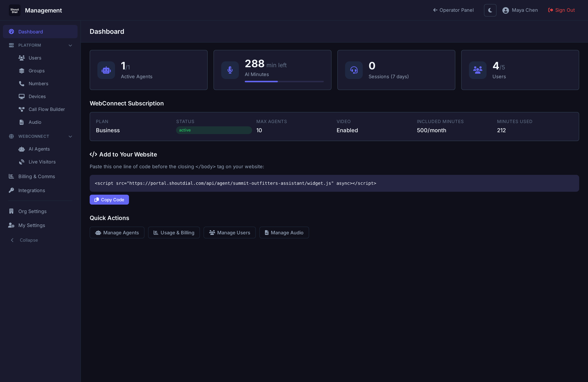Click the "Sessions (7 days)" label
588x382 pixels.
[388, 77]
